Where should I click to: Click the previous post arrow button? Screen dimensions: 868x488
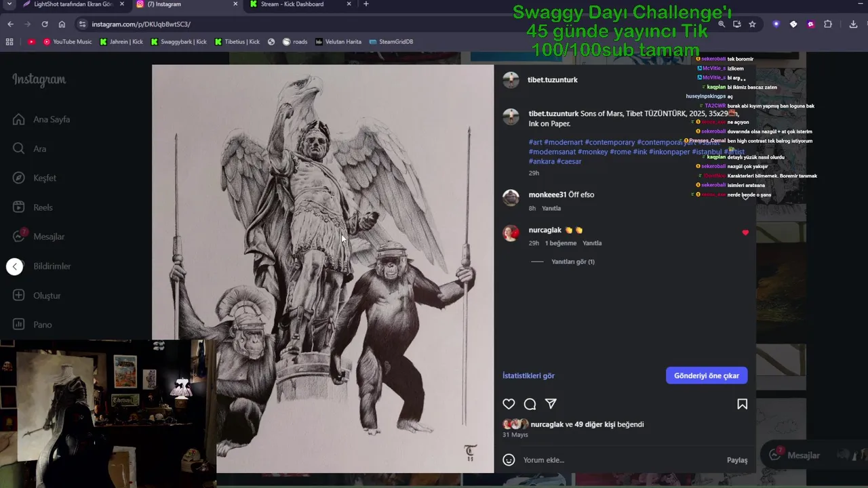(15, 266)
